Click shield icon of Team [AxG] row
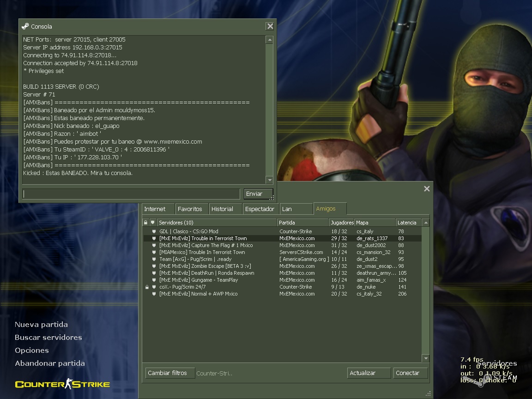The height and width of the screenshot is (399, 532). pyautogui.click(x=154, y=259)
